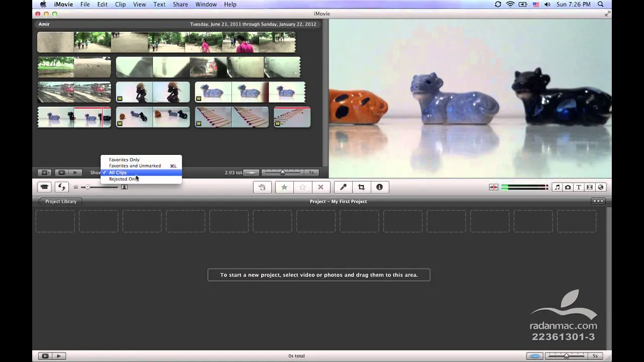Click the Amir event name
644x362 pixels.
click(x=44, y=24)
